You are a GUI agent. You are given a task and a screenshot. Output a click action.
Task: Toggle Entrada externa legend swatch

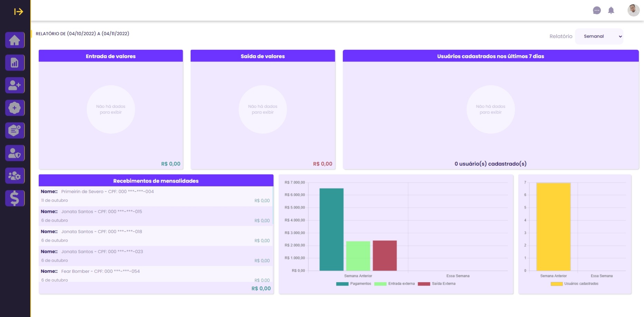pos(380,284)
